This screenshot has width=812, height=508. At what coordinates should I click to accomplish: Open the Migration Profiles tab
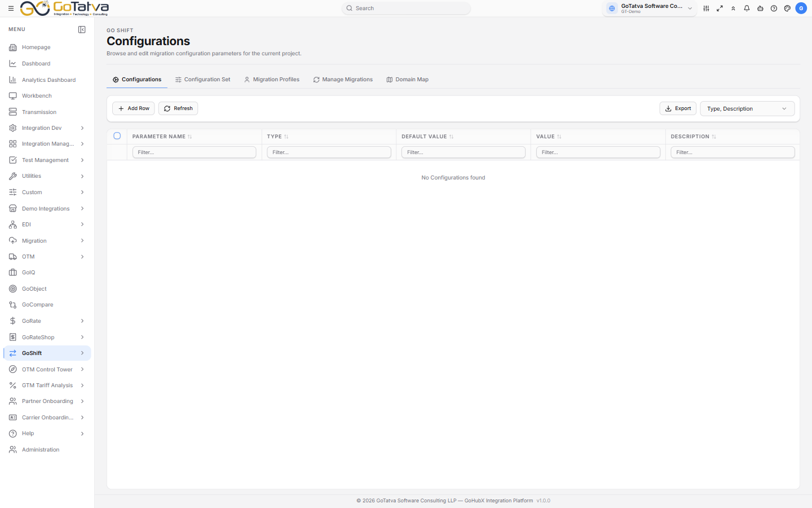pos(272,80)
